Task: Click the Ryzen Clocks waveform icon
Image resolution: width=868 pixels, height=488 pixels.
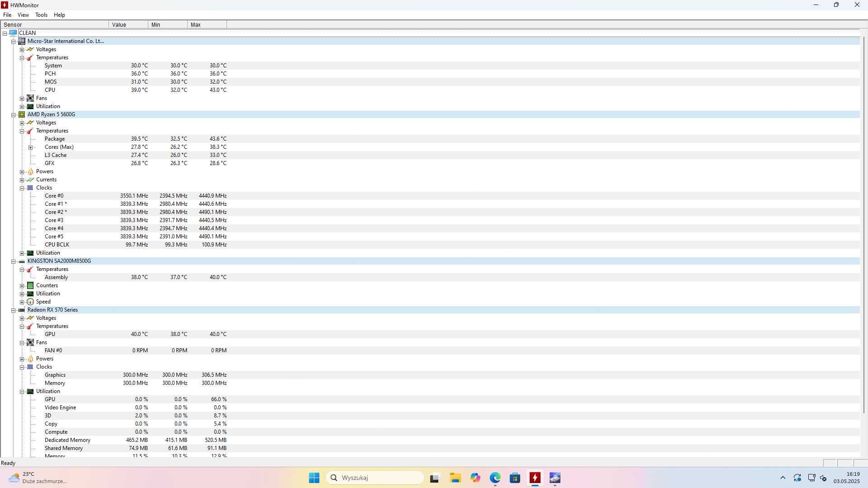Action: coord(30,188)
